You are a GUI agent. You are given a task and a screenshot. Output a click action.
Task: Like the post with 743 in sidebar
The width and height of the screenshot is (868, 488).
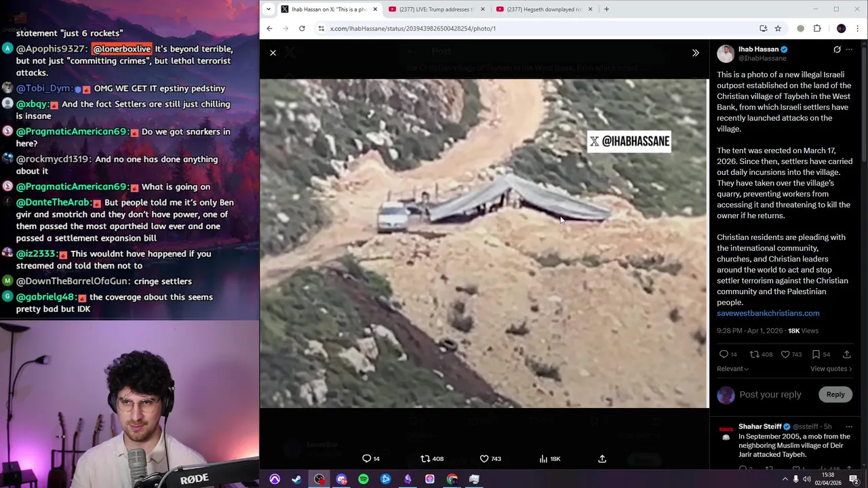tap(785, 354)
